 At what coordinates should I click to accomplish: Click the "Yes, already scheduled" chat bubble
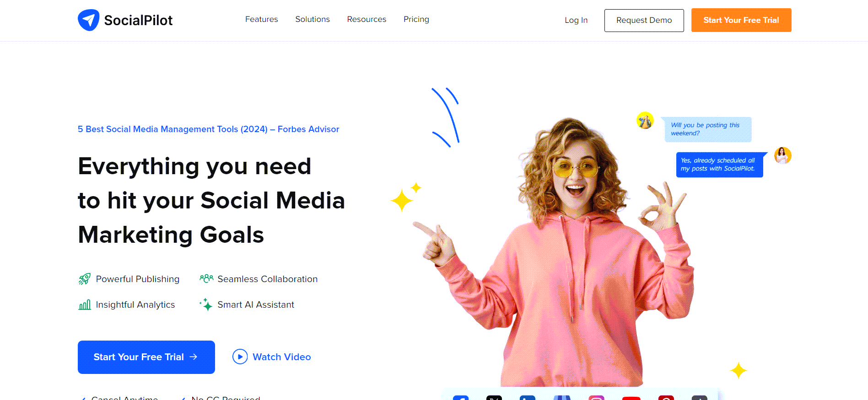coord(720,165)
